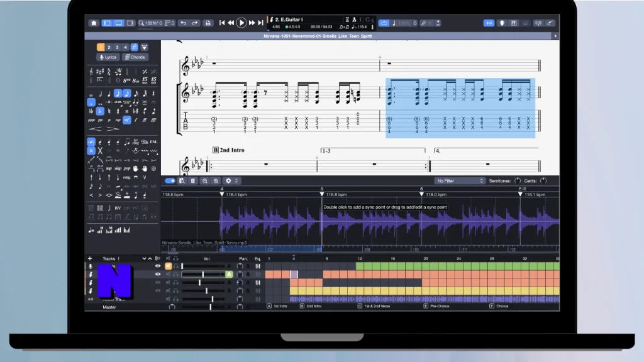Redo the last undone action
644x362 pixels.
(x=195, y=23)
